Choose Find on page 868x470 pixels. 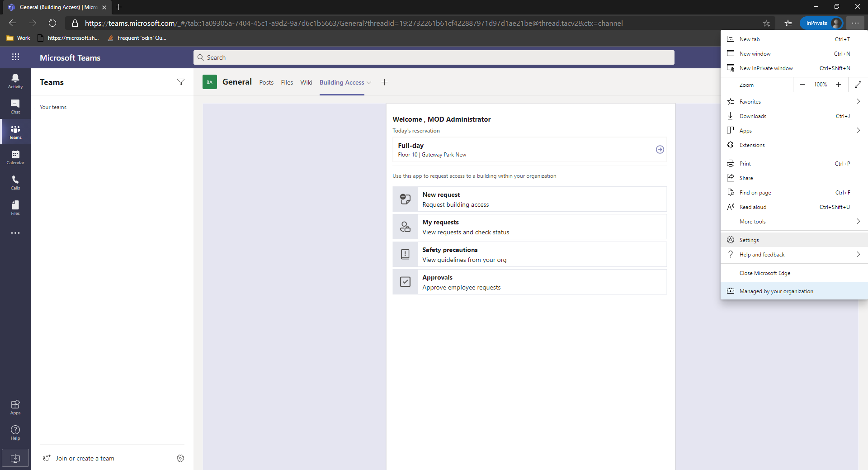(x=794, y=193)
